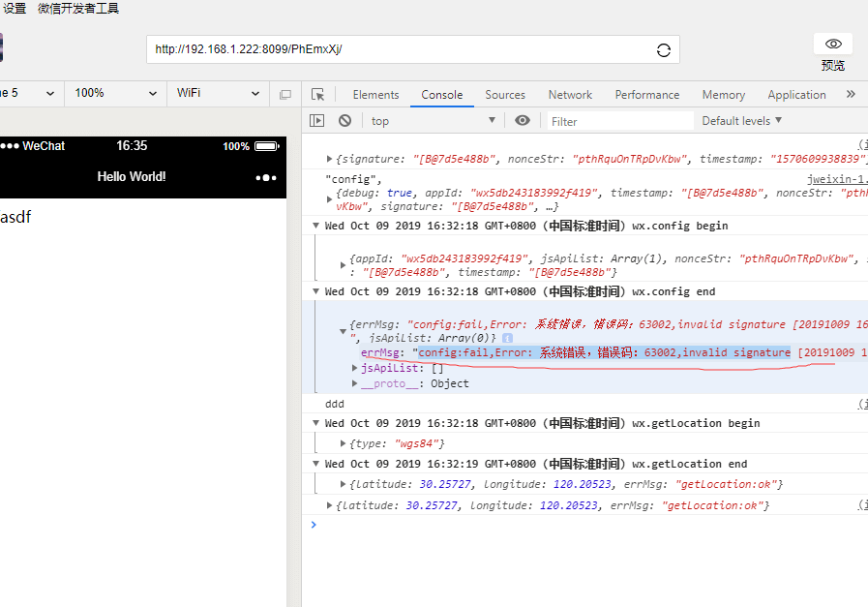Activate the inspect element picker icon
The width and height of the screenshot is (868, 607).
[x=317, y=95]
